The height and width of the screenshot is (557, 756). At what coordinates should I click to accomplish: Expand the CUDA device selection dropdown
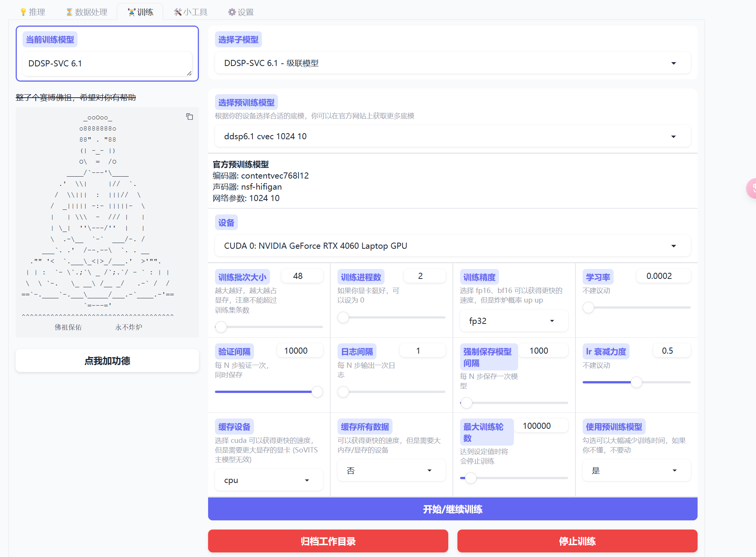point(452,246)
